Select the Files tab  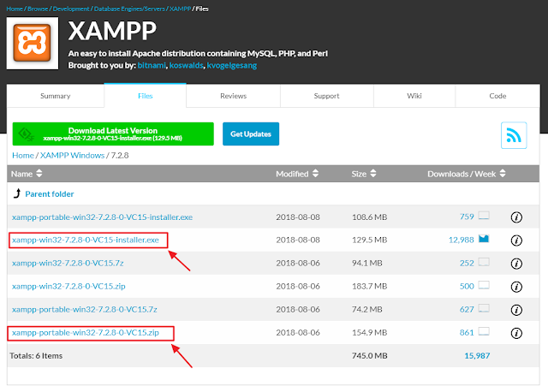145,96
